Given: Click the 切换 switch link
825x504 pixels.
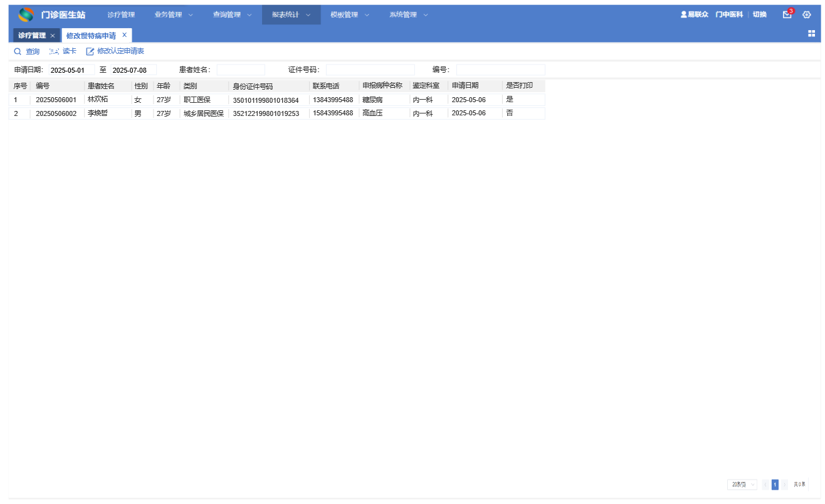Looking at the screenshot, I should (x=759, y=14).
